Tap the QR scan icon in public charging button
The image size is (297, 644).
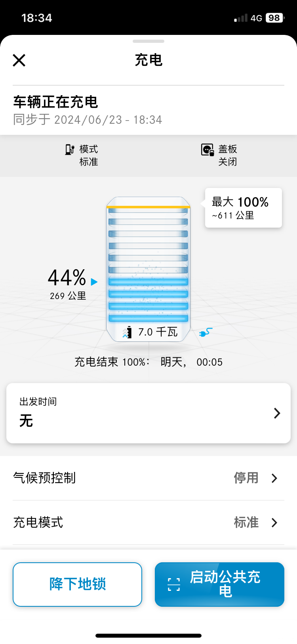click(174, 585)
